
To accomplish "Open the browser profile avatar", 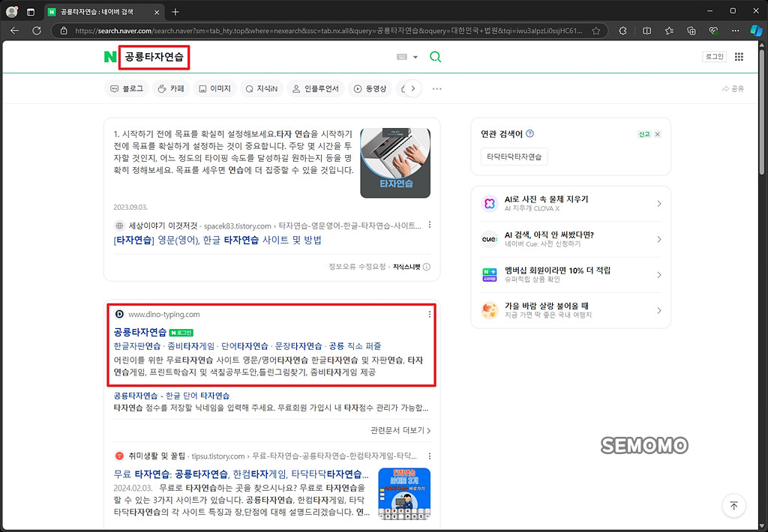I will coord(12,12).
